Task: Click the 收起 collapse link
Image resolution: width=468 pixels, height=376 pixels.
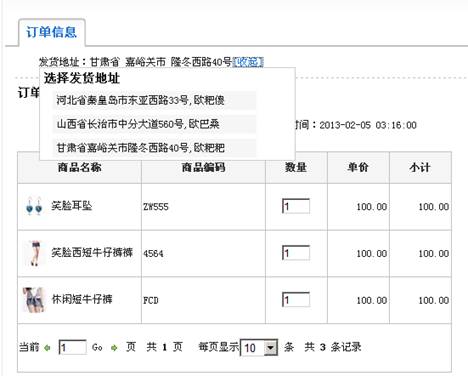Action: [248, 62]
